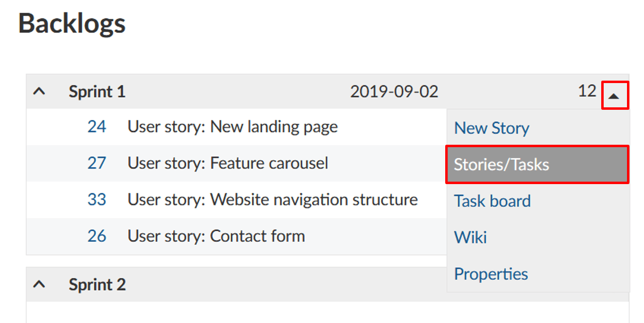Open the Task board for Sprint 1
644x323 pixels.
pos(492,201)
